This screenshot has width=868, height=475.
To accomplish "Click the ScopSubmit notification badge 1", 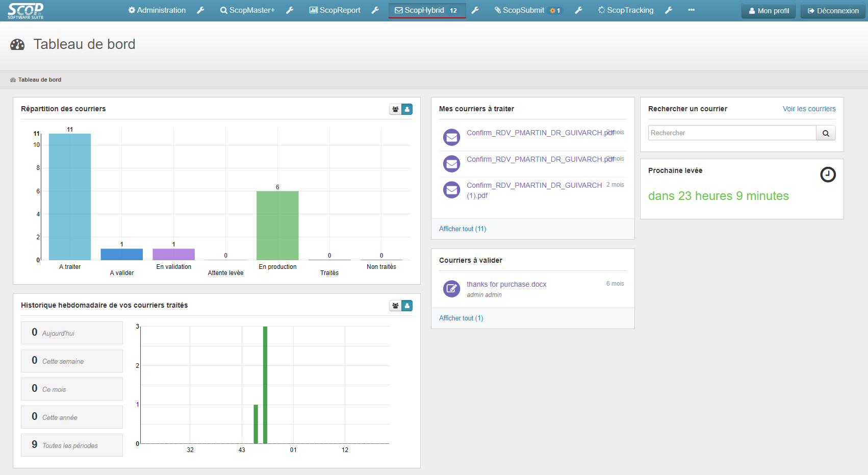I will (x=555, y=10).
